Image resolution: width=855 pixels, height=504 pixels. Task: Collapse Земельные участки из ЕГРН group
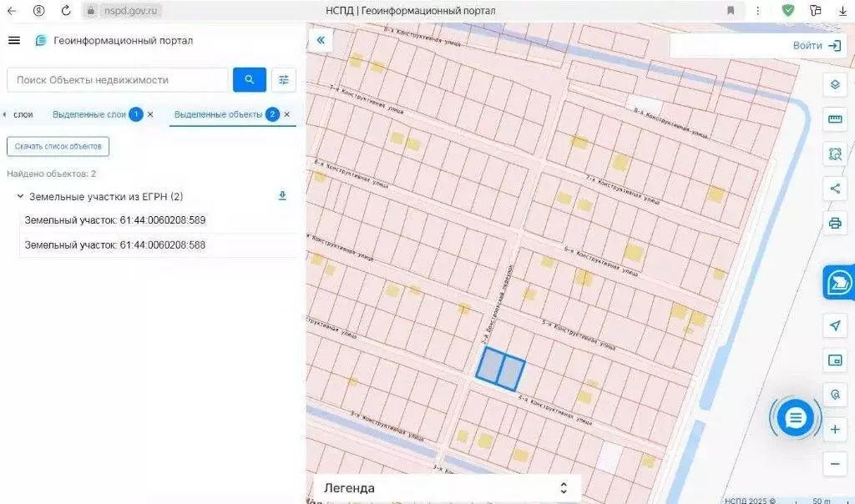pos(20,196)
